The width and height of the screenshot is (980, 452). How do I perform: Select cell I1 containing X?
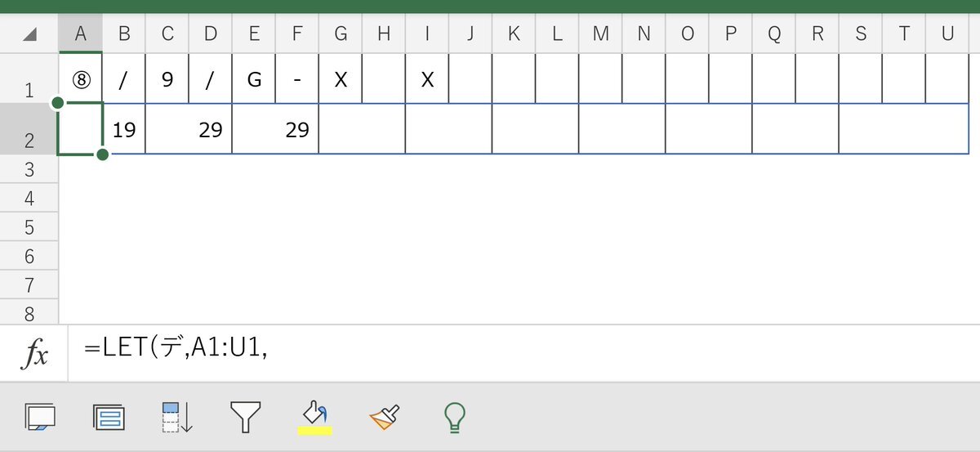coord(427,78)
